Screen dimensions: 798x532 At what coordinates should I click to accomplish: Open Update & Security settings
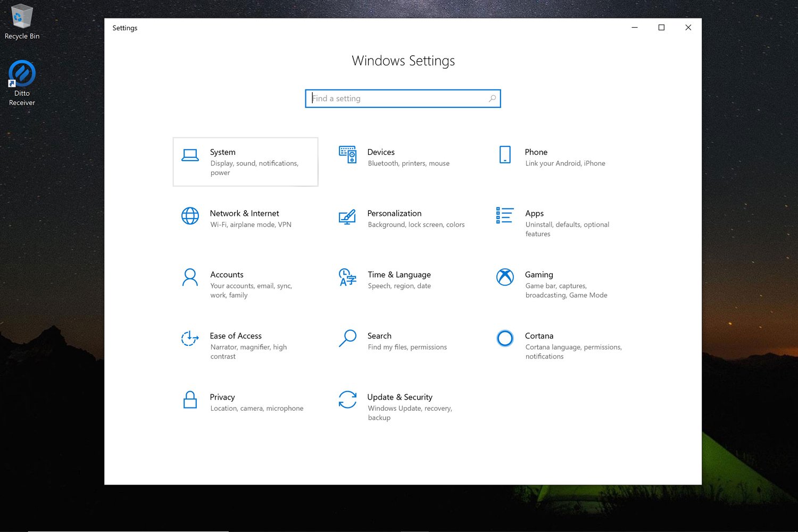coord(347,400)
